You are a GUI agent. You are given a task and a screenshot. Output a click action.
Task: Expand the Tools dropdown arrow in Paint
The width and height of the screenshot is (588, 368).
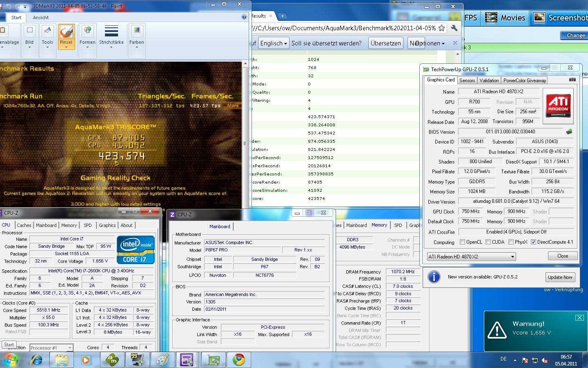tap(47, 47)
